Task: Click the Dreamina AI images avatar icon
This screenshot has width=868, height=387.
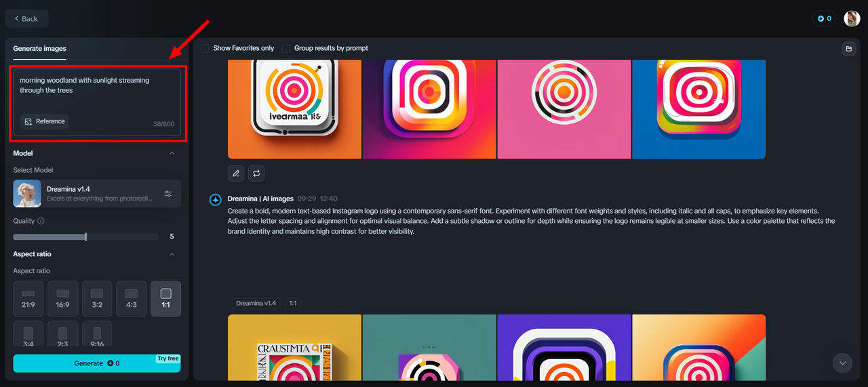Action: tap(215, 199)
